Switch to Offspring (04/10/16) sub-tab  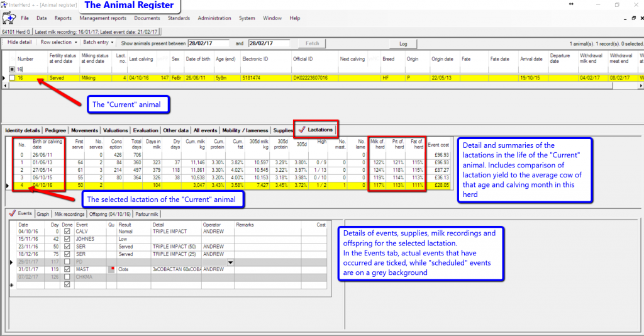point(109,215)
